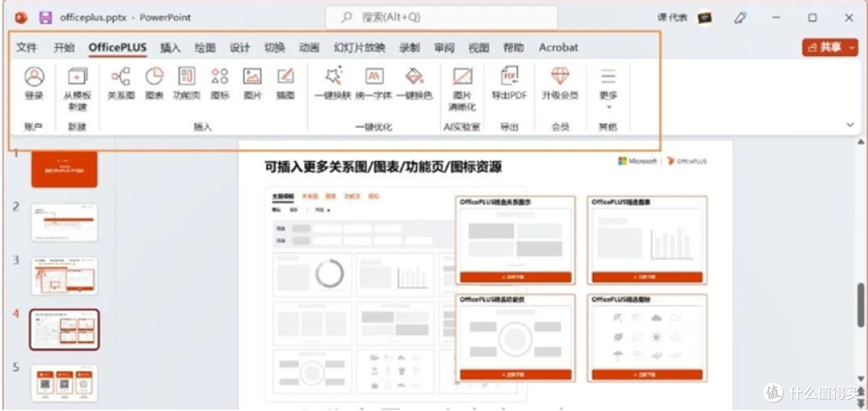This screenshot has width=868, height=411.
Task: Click download button on 精选图表 card
Action: [647, 277]
